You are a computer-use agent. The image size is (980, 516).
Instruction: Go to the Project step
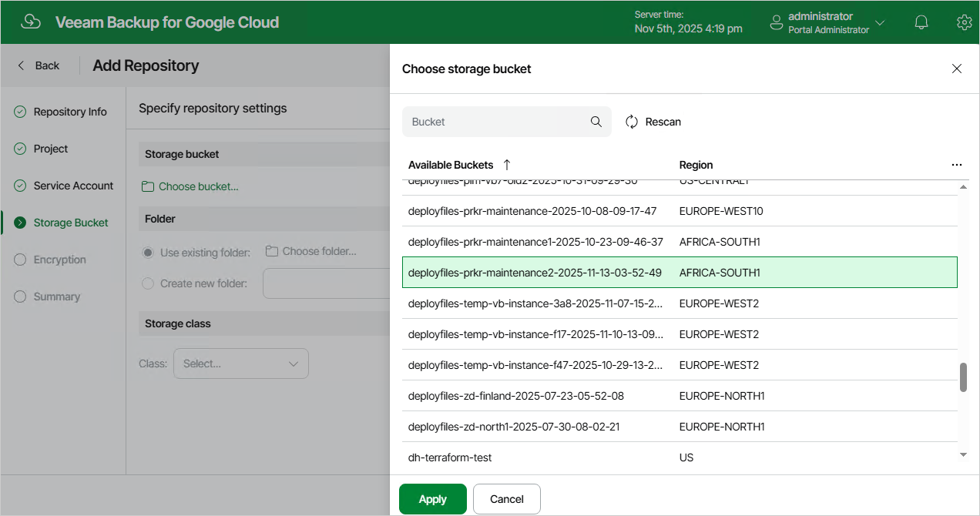(x=51, y=149)
